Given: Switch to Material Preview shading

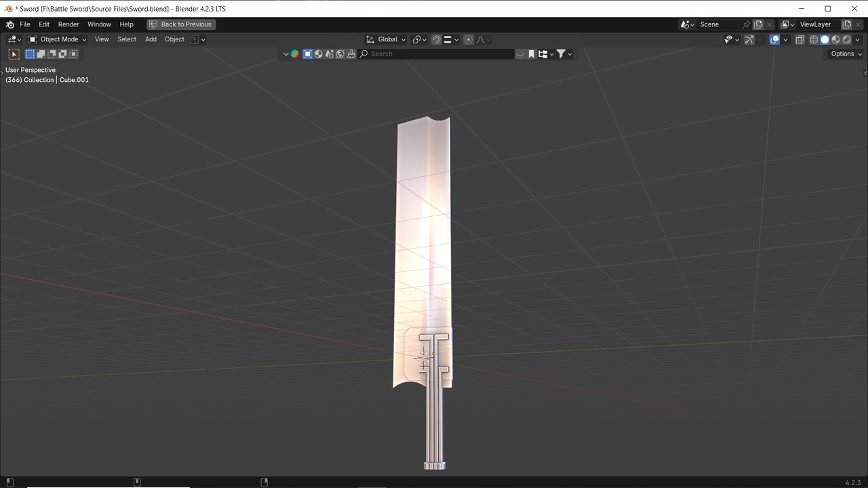Looking at the screenshot, I should pos(835,40).
